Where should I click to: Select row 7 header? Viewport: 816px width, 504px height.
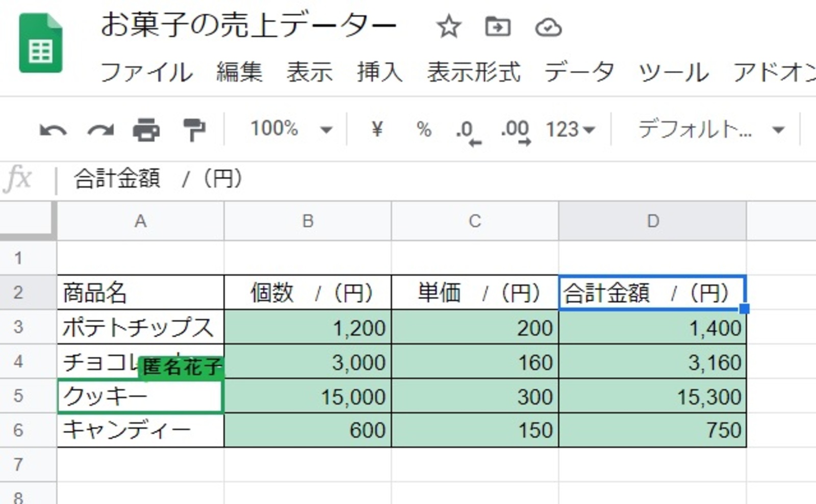[28, 464]
